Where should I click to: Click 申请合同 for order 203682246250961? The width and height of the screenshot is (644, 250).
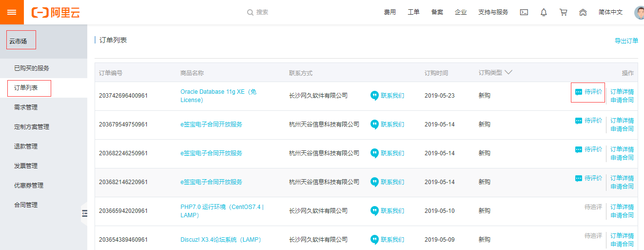(x=622, y=158)
